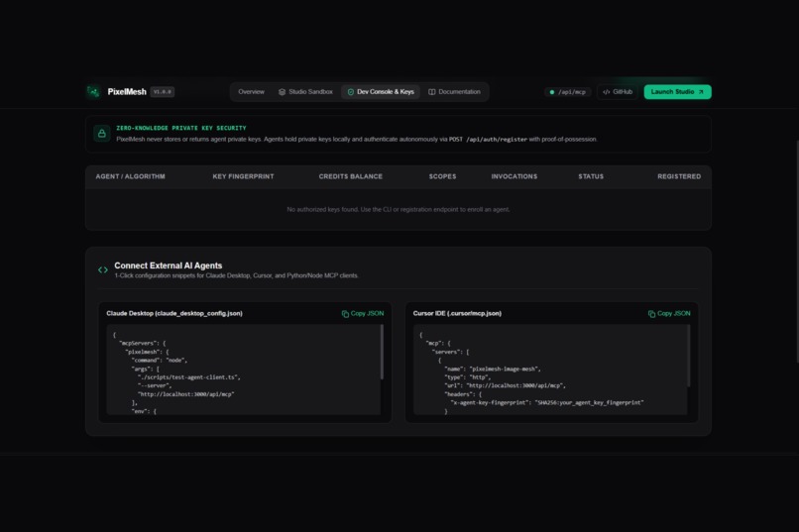The width and height of the screenshot is (799, 532).
Task: Click the copy icon in Cursor IDE panel
Action: point(651,314)
